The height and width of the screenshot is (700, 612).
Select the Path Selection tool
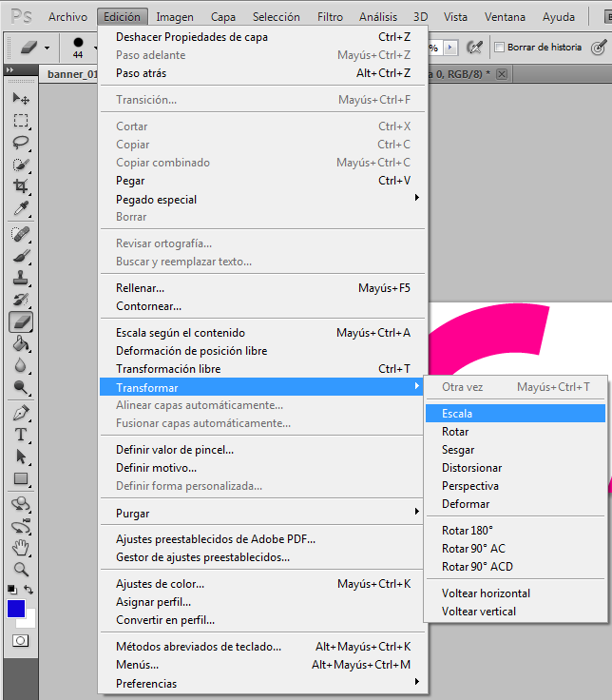click(x=21, y=457)
